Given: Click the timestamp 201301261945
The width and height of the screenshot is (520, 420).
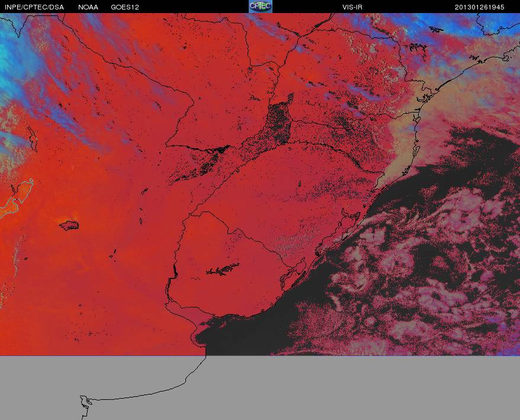Looking at the screenshot, I should pyautogui.click(x=479, y=7).
